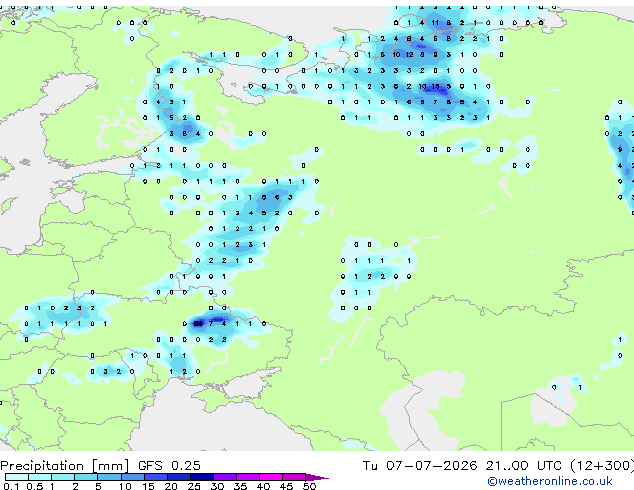Click the legend scale label '20'

point(171,486)
